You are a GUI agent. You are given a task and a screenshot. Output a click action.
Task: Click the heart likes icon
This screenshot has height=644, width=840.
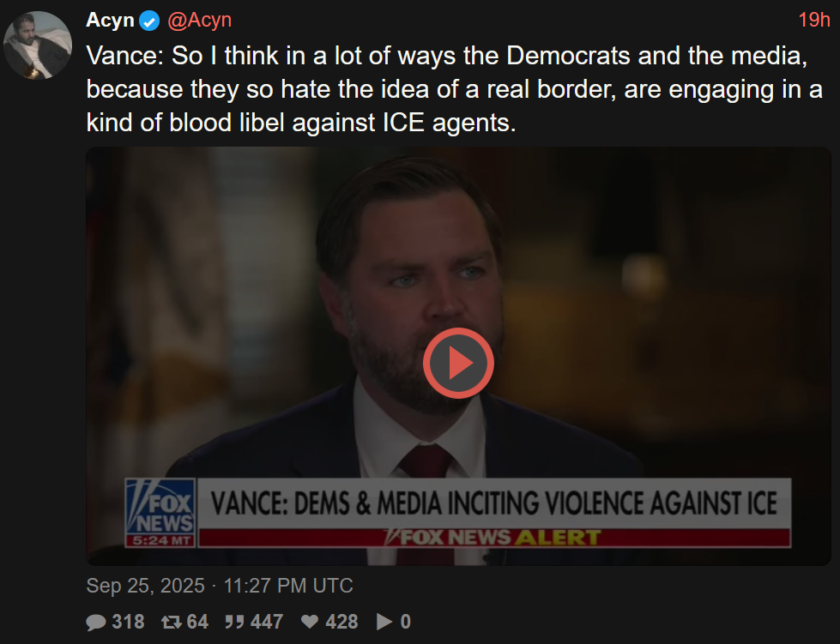point(311,623)
